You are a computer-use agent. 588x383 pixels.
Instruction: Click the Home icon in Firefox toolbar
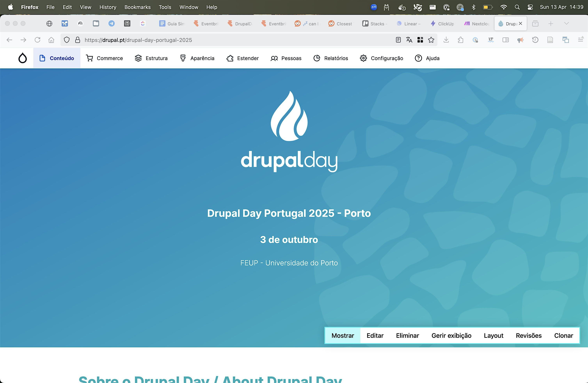pyautogui.click(x=51, y=40)
